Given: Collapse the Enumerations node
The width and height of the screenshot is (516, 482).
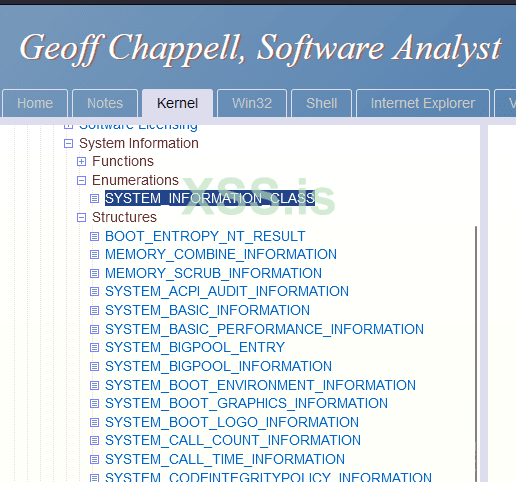Looking at the screenshot, I should (81, 181).
